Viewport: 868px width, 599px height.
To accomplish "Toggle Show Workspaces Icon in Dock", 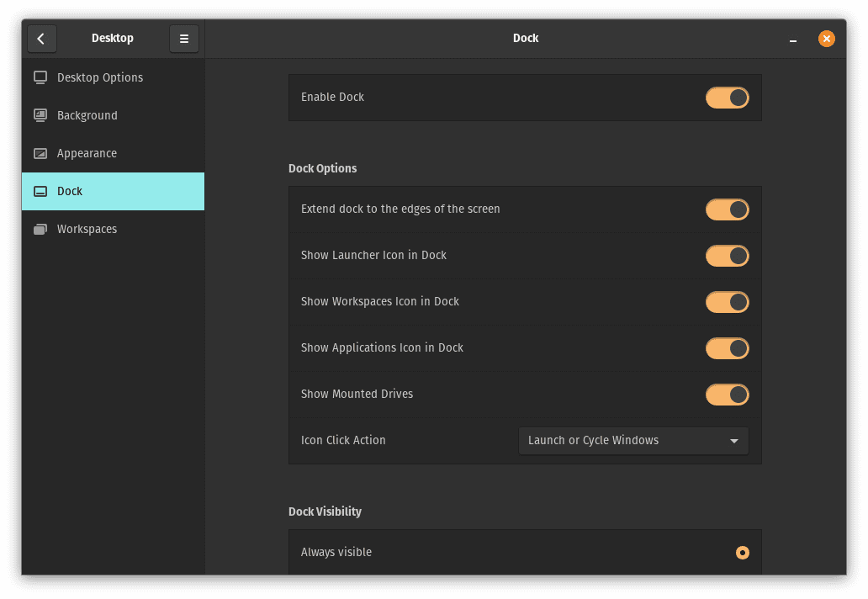I will click(x=728, y=302).
